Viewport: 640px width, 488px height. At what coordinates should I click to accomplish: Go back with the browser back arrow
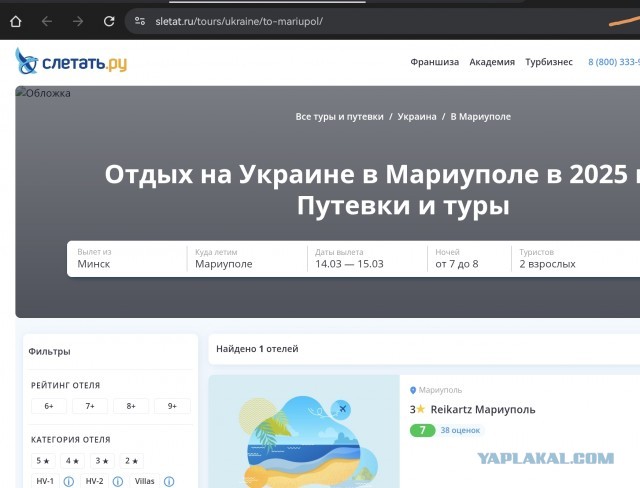pos(47,21)
